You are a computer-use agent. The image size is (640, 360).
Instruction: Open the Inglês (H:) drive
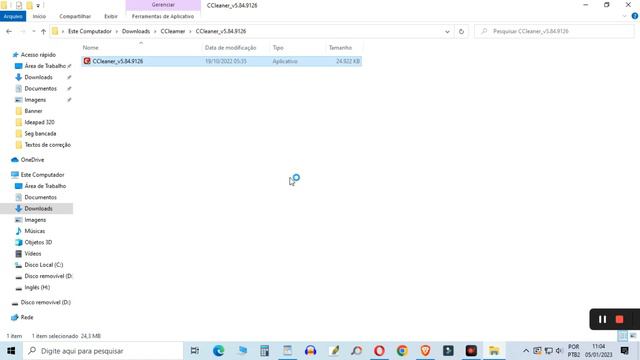[x=37, y=287]
